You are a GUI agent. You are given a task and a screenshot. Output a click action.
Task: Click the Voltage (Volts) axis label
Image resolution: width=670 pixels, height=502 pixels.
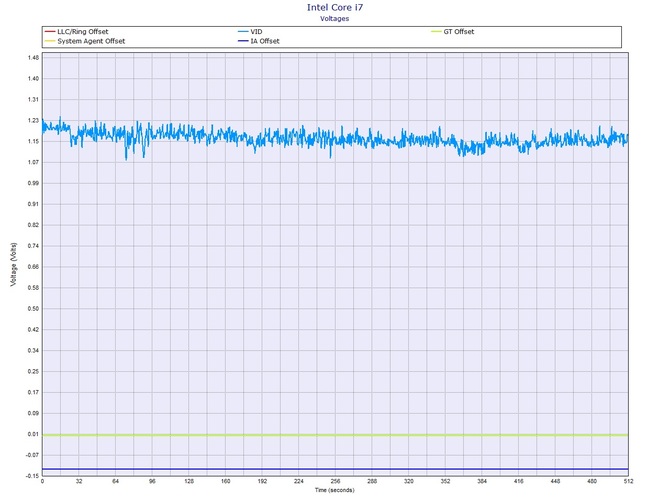[x=14, y=264]
